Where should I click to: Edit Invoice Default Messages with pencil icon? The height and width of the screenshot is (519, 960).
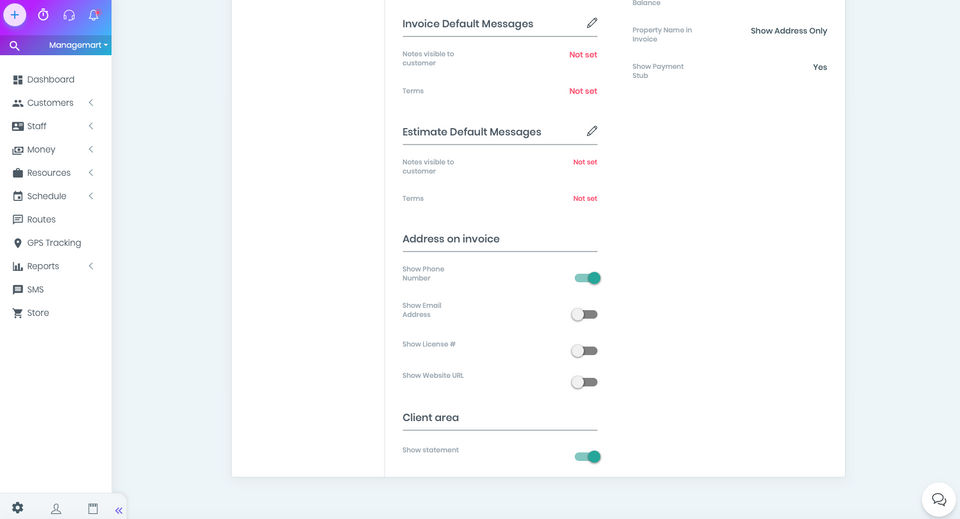pyautogui.click(x=592, y=23)
